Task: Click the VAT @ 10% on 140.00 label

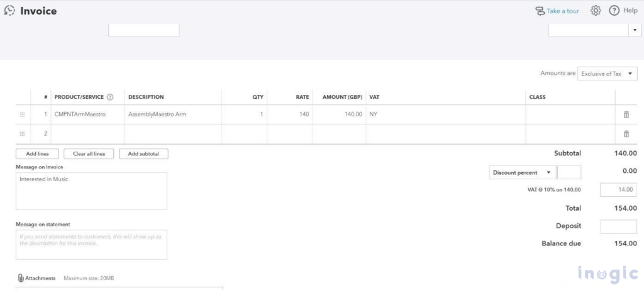Action: [x=555, y=190]
